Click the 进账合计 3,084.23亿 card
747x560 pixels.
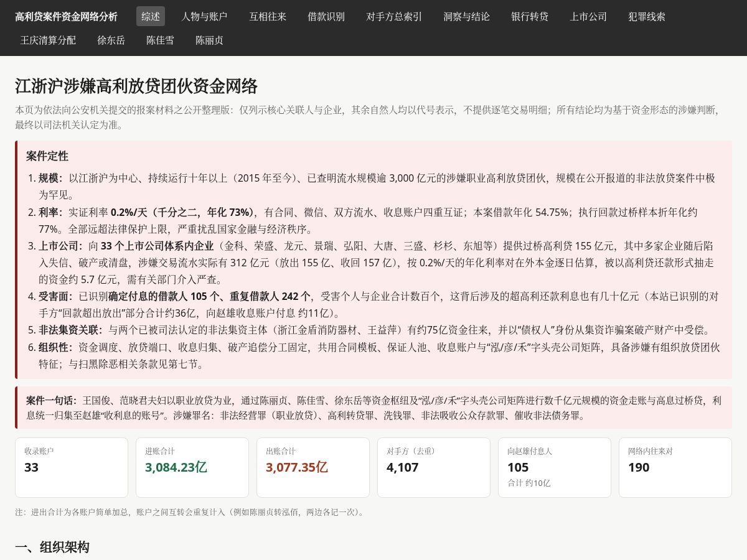pos(192,467)
